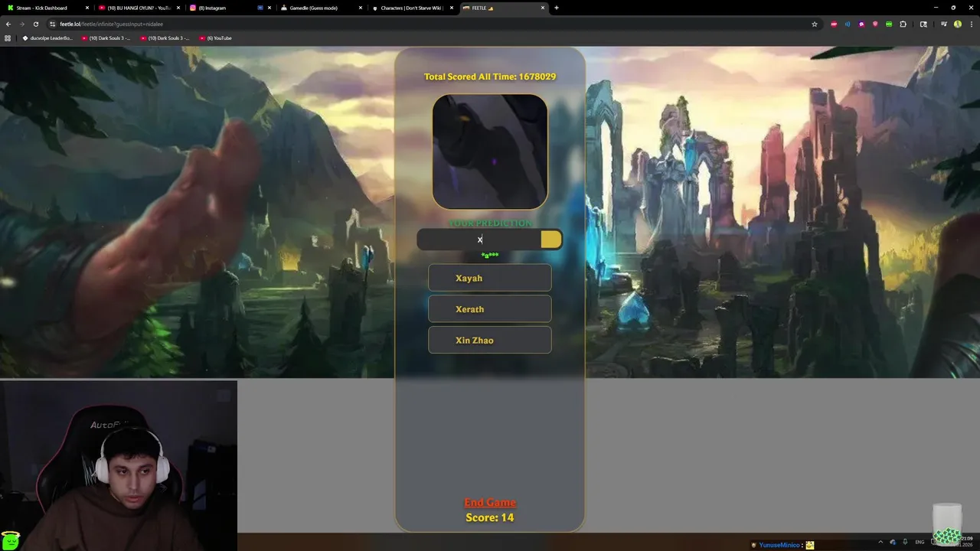Open a new browser tab
980x551 pixels.
[557, 8]
